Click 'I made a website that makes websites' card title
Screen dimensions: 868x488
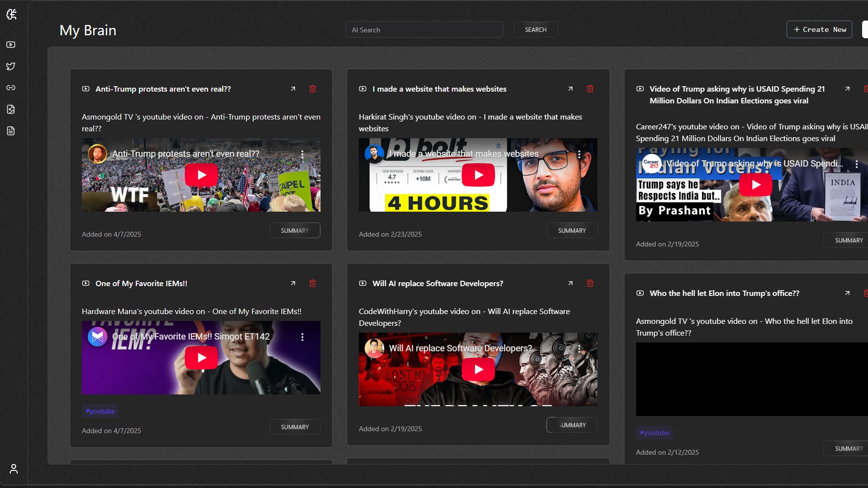tap(440, 89)
